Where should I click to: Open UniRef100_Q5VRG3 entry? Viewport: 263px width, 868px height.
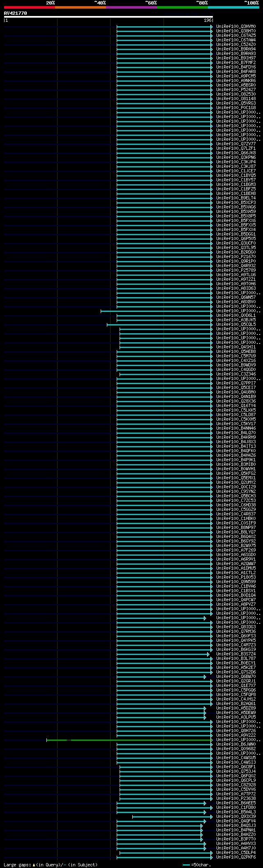click(236, 103)
